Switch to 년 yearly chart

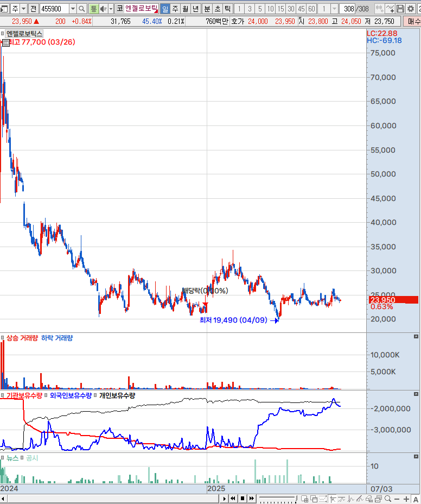tap(196, 9)
